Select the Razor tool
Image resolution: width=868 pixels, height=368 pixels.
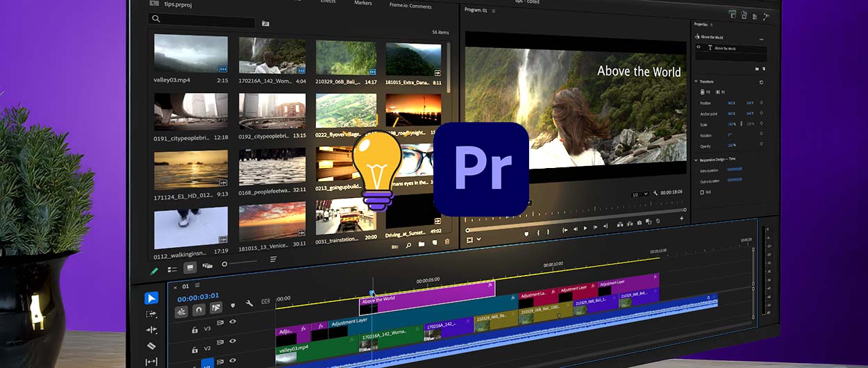(x=151, y=346)
